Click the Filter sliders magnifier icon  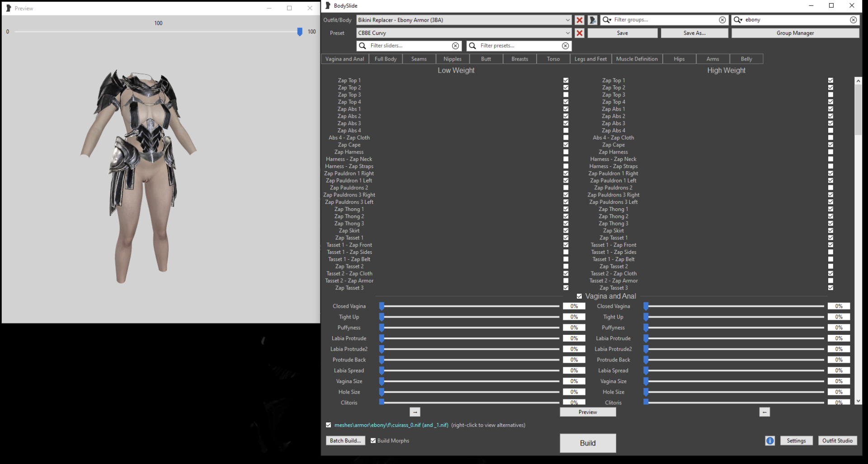coord(362,46)
